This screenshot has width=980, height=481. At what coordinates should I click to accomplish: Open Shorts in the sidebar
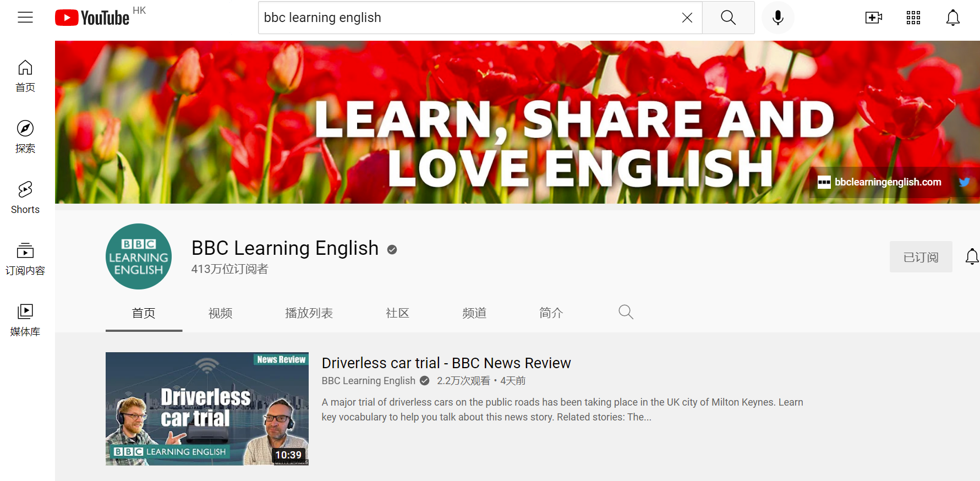25,198
